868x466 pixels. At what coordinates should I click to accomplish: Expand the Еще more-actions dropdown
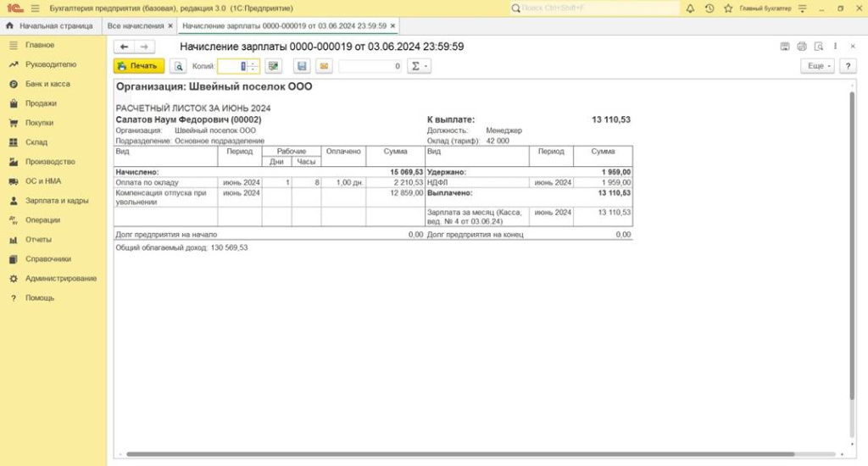pyautogui.click(x=817, y=66)
